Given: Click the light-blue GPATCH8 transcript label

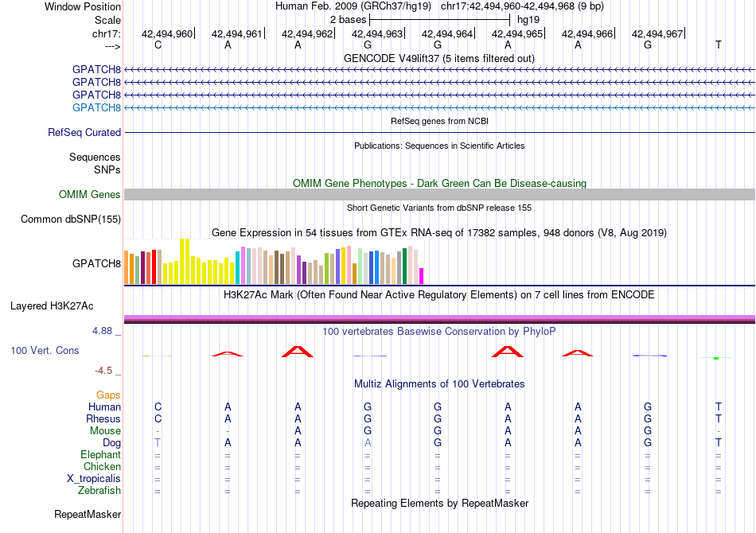Looking at the screenshot, I should pos(96,107).
